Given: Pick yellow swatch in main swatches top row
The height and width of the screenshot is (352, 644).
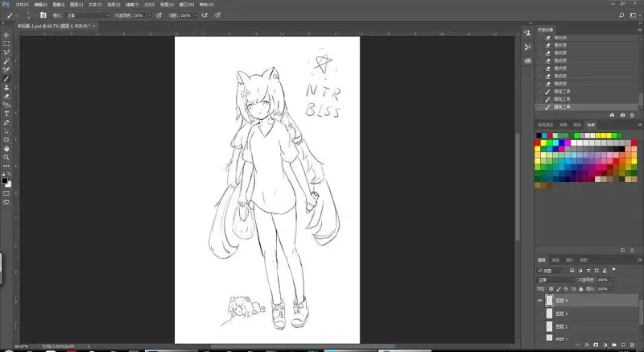Looking at the screenshot, I should pyautogui.click(x=543, y=143).
